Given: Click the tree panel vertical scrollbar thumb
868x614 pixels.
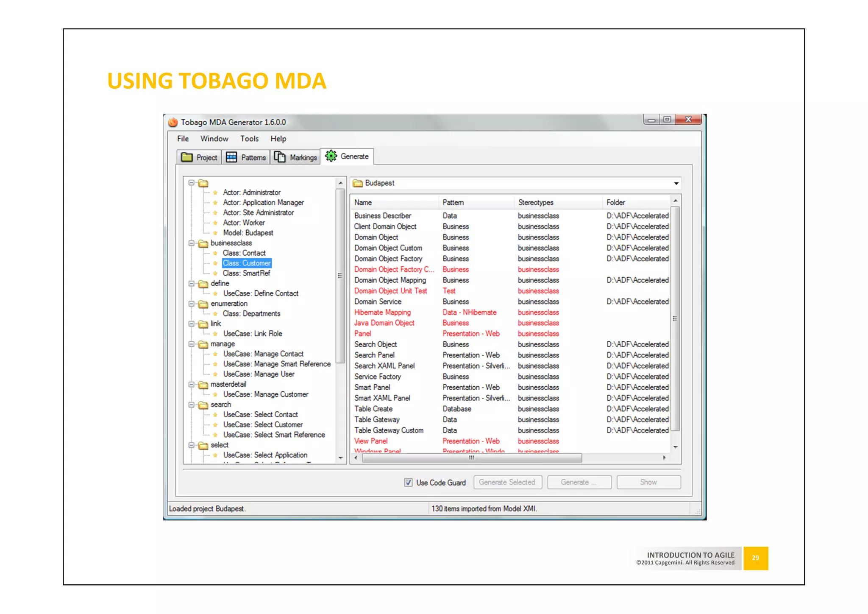Looking at the screenshot, I should coord(340,276).
